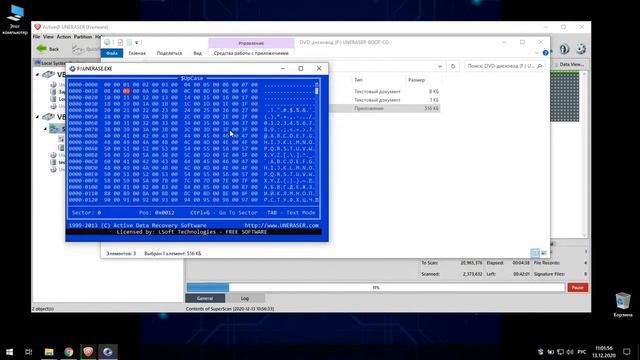Switch to the General tab in scan panel
This screenshot has height=360, width=640.
click(x=205, y=298)
